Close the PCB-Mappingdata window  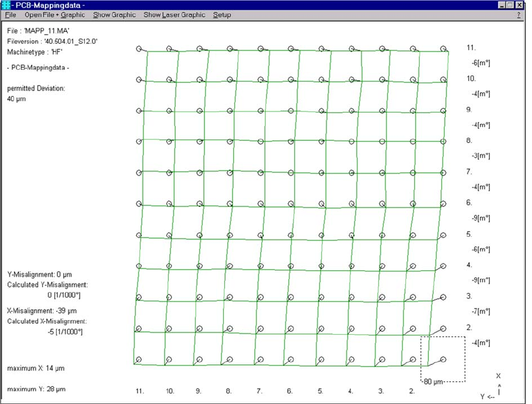click(x=519, y=5)
